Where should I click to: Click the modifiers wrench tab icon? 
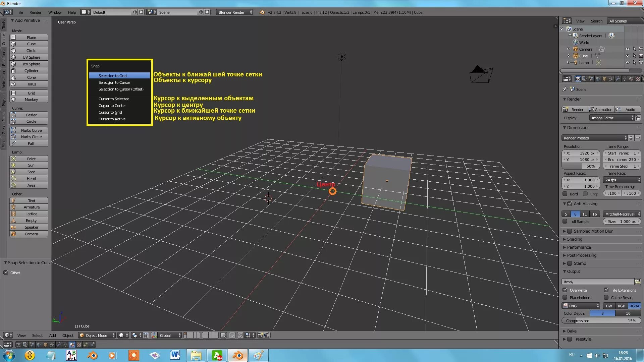click(618, 79)
